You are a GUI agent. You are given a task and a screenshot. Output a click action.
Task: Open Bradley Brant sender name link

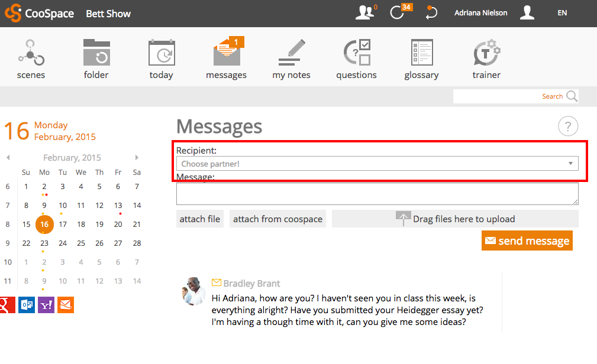[x=251, y=284]
